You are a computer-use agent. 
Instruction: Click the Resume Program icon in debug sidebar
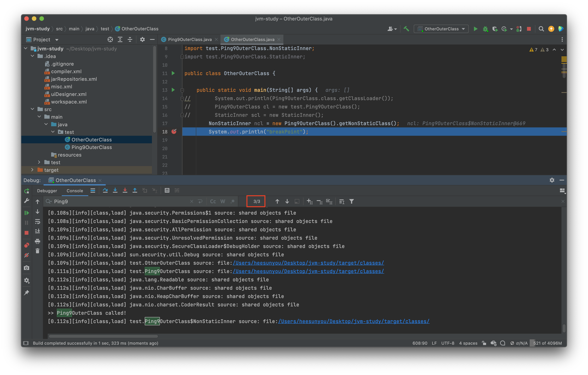[x=27, y=213]
